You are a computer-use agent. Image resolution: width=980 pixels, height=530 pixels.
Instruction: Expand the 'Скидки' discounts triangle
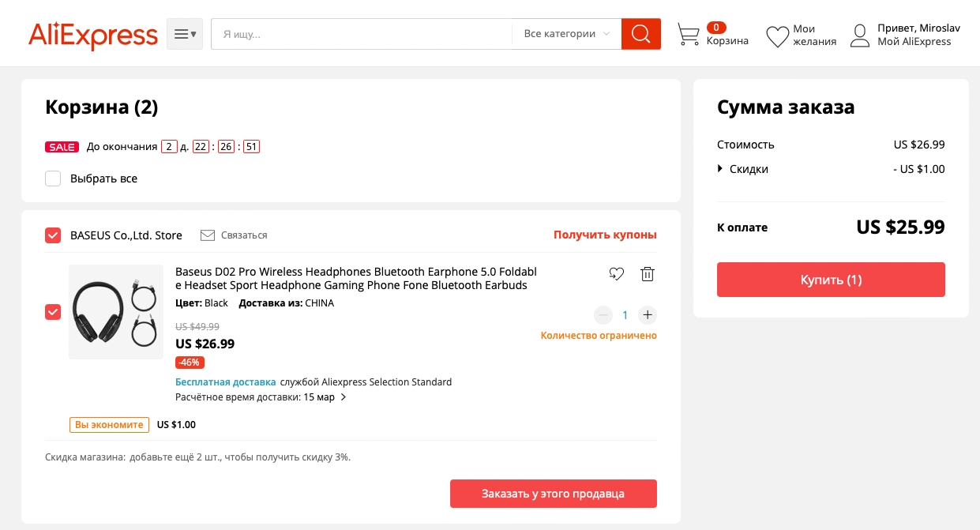coord(720,168)
